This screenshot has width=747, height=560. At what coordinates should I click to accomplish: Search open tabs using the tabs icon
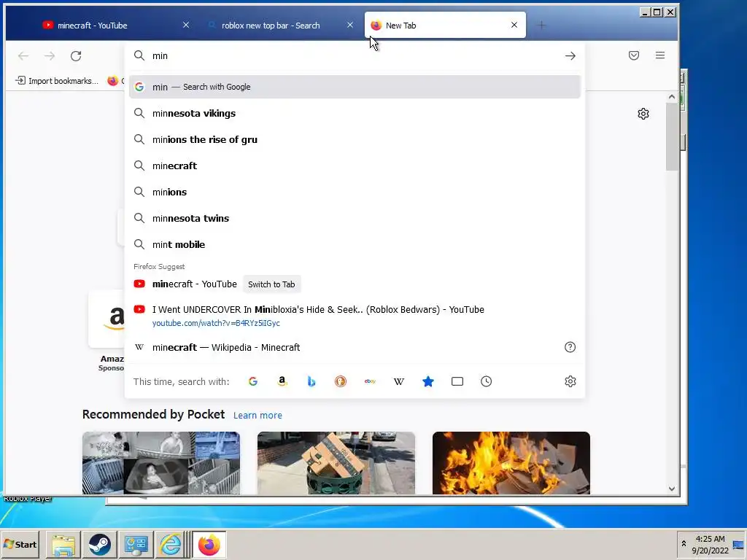click(x=457, y=381)
